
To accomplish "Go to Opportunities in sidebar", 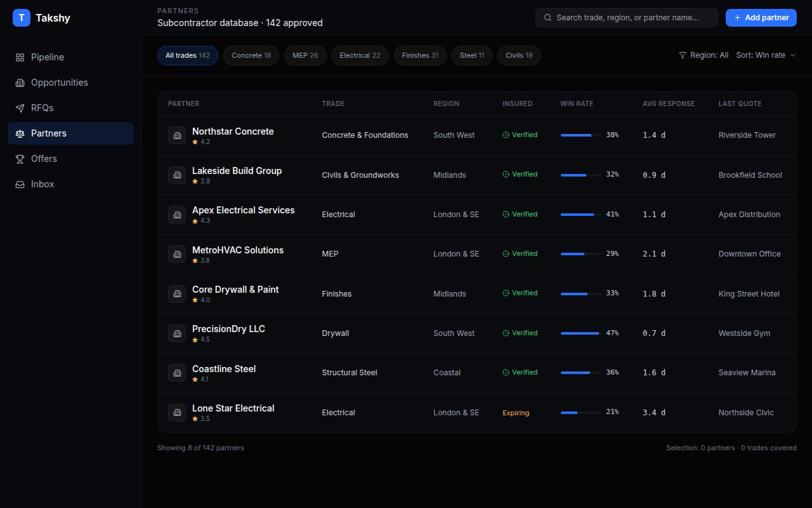I will point(70,83).
